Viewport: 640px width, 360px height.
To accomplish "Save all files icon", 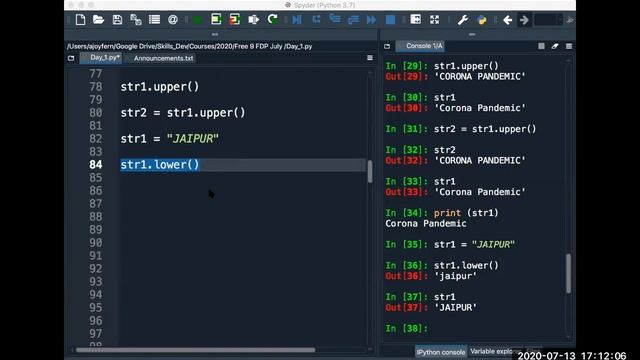I will tap(136, 20).
